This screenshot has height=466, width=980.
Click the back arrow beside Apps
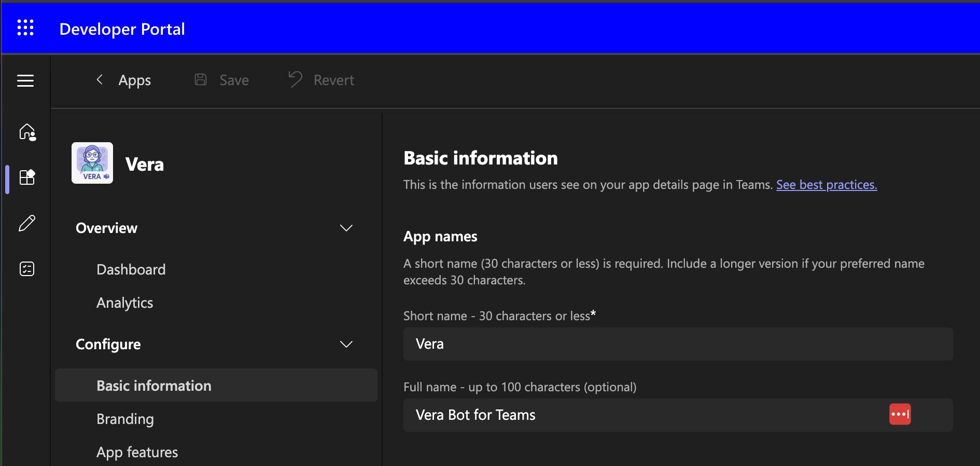coord(100,79)
